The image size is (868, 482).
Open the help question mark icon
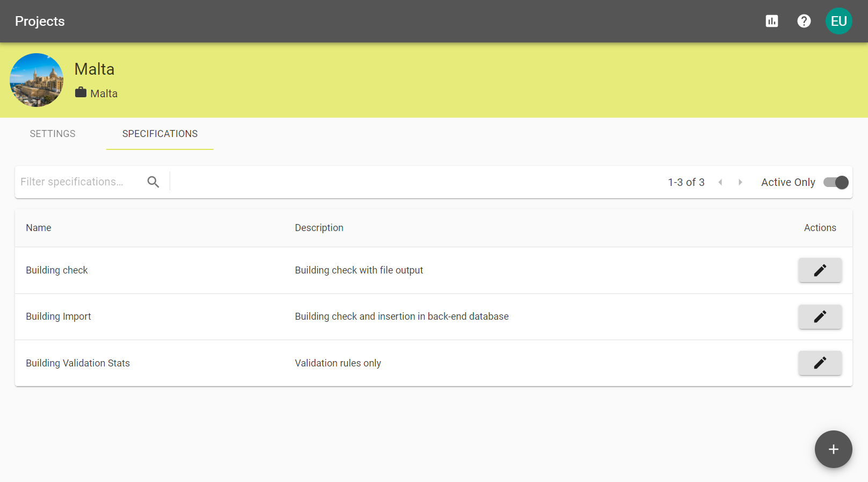(804, 21)
